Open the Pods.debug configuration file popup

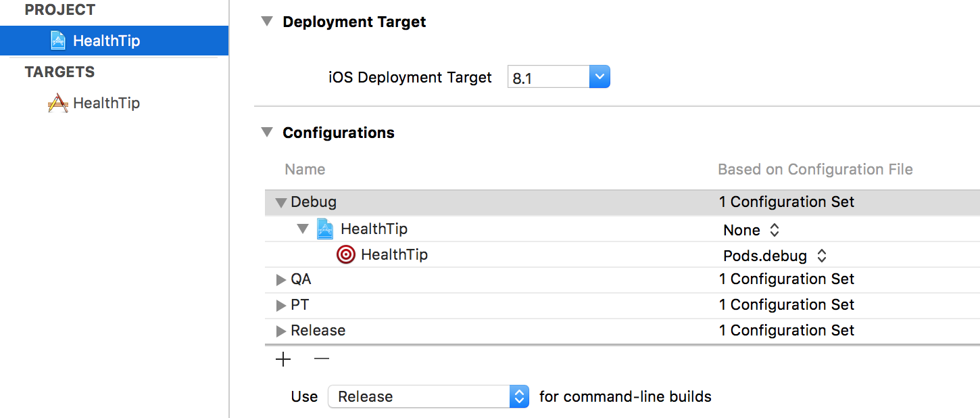(x=775, y=256)
